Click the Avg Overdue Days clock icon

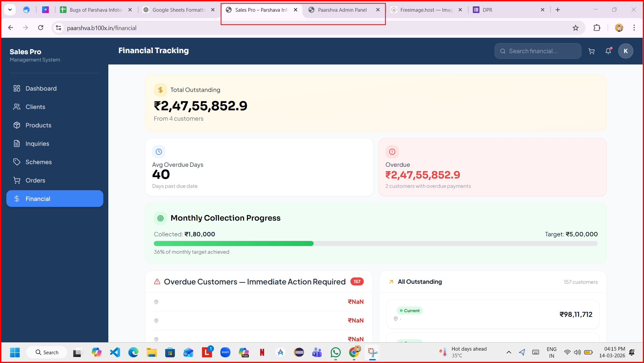[x=159, y=152]
